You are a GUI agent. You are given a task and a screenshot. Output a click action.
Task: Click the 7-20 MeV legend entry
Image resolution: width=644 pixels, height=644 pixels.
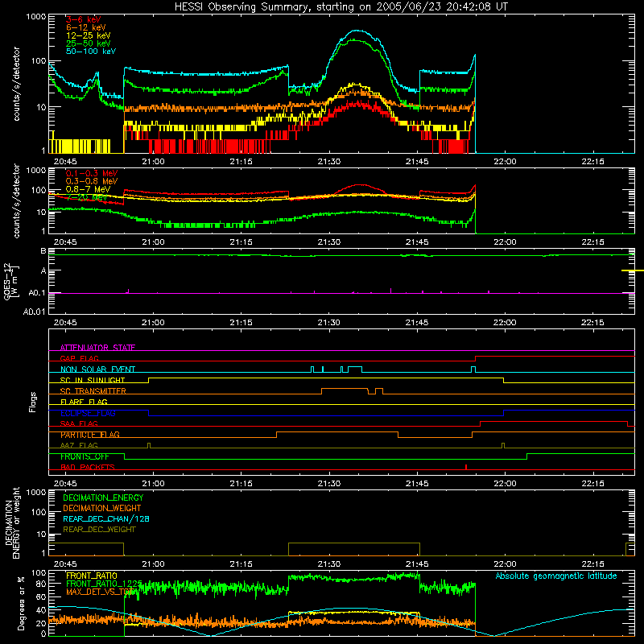(x=87, y=197)
